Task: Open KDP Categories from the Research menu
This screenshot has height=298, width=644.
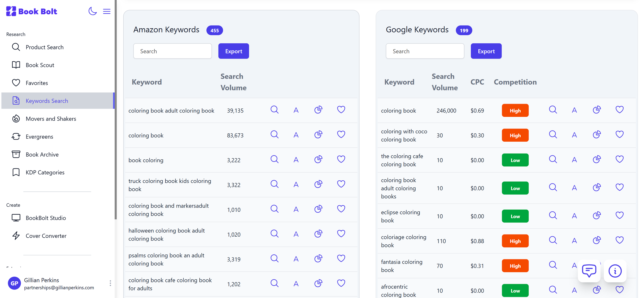Action: pos(45,172)
